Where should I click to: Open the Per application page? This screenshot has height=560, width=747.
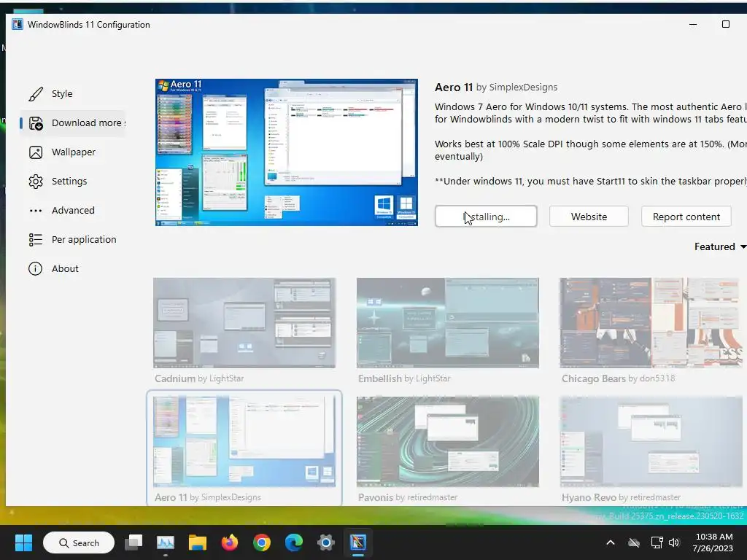(x=84, y=239)
